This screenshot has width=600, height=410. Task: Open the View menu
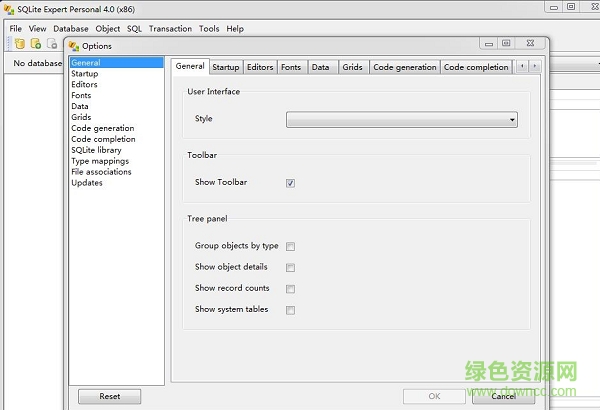click(x=38, y=29)
